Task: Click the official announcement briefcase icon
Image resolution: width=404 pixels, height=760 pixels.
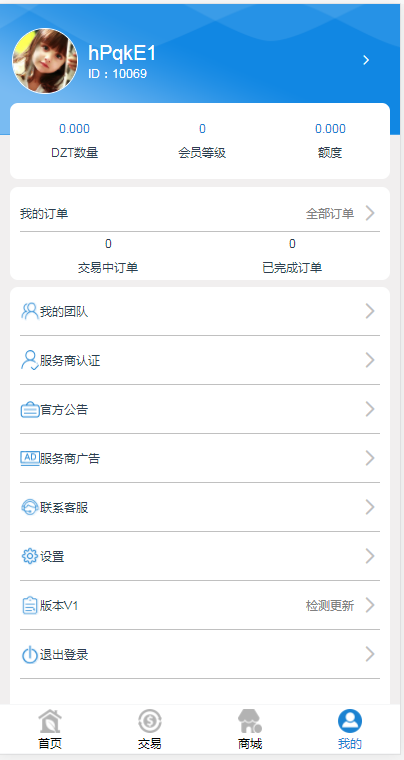Action: point(30,410)
